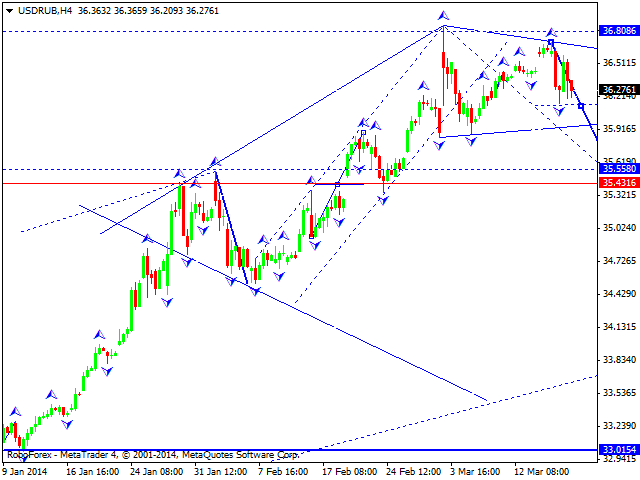640x480 pixels.
Task: Click the solid blue horizontal line at 33.0154
Action: (300, 451)
